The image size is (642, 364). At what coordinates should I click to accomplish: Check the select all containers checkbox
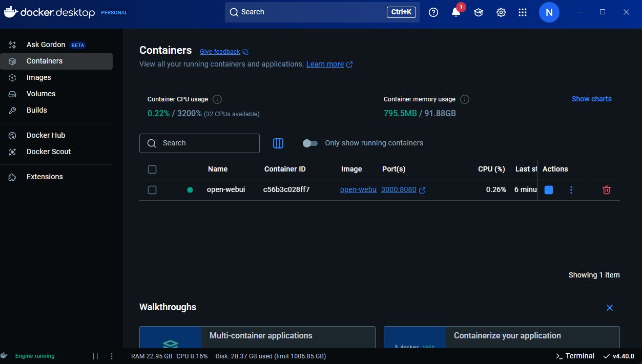(x=152, y=169)
